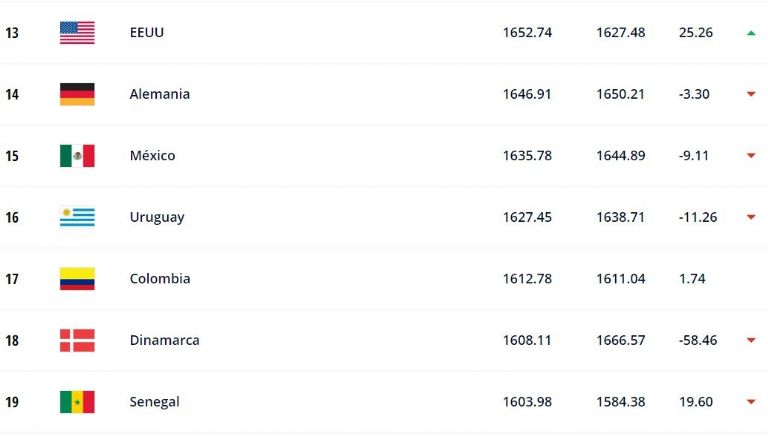Click rank number 16 for Uruguay
768x436 pixels.
(12, 217)
